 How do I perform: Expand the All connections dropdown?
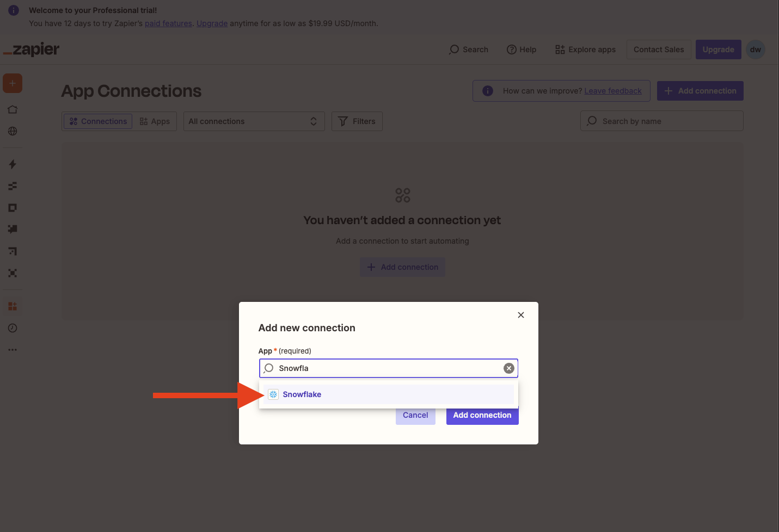coord(254,121)
